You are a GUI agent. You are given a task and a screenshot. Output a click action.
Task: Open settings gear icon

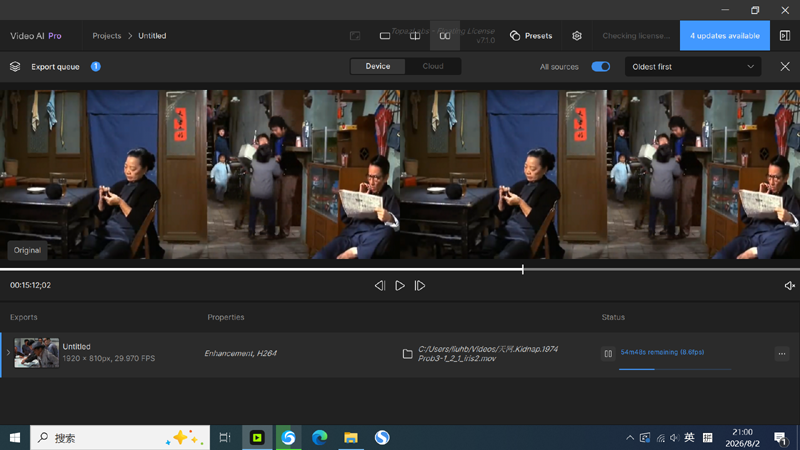pos(577,36)
